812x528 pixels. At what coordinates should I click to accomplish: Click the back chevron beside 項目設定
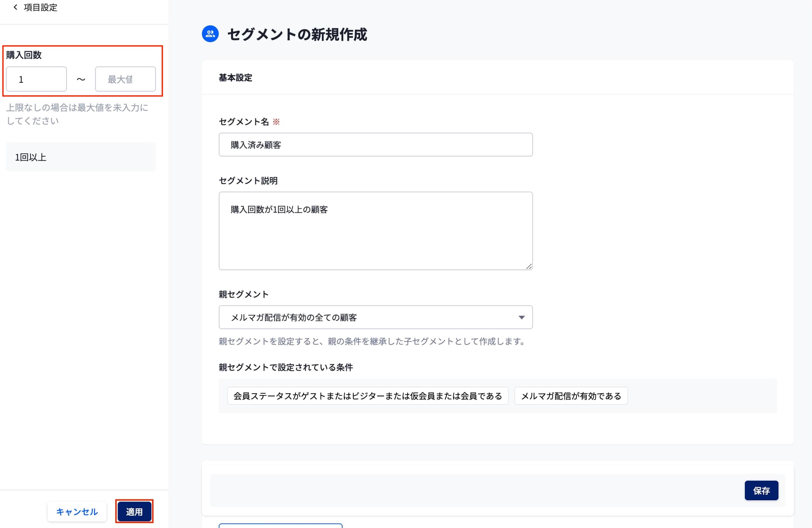click(15, 7)
